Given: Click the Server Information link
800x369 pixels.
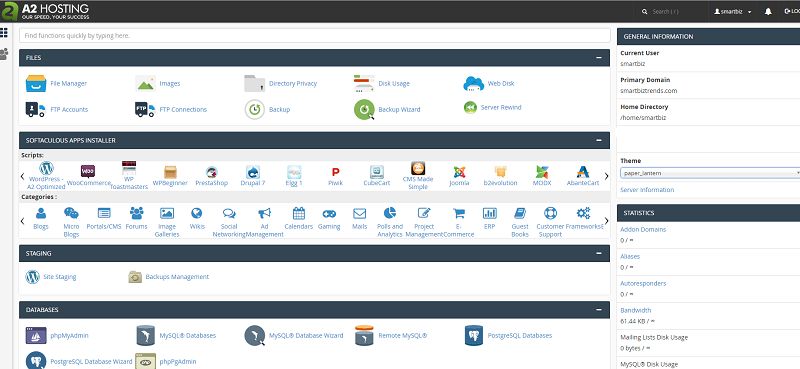Looking at the screenshot, I should tap(647, 190).
